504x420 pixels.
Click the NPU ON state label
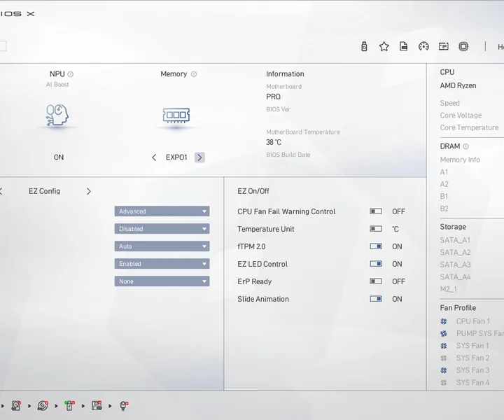59,157
